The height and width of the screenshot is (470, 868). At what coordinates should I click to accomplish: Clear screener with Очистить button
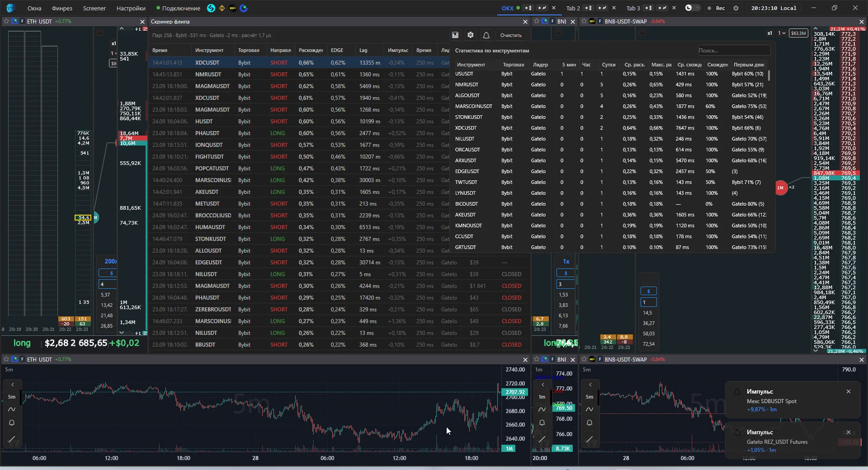[x=511, y=35]
